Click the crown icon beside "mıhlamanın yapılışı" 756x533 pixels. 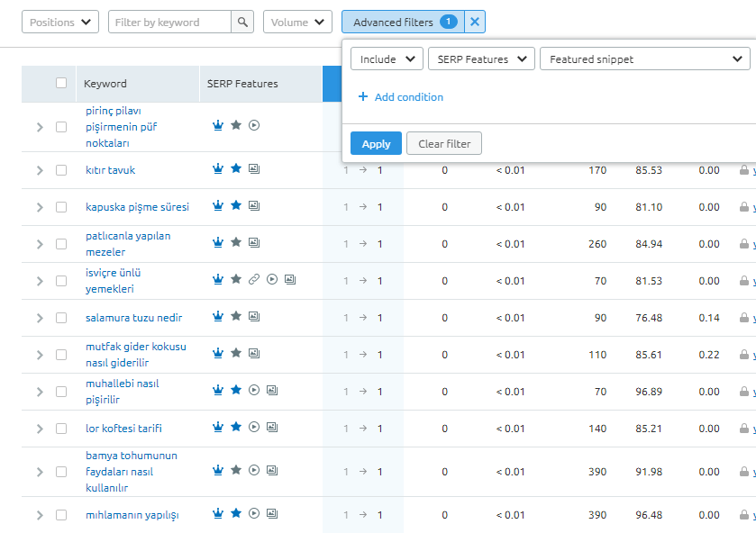[x=217, y=513]
